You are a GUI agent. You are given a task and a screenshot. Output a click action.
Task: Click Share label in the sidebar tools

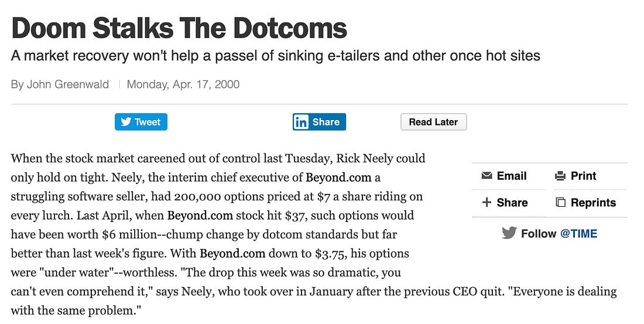point(512,203)
